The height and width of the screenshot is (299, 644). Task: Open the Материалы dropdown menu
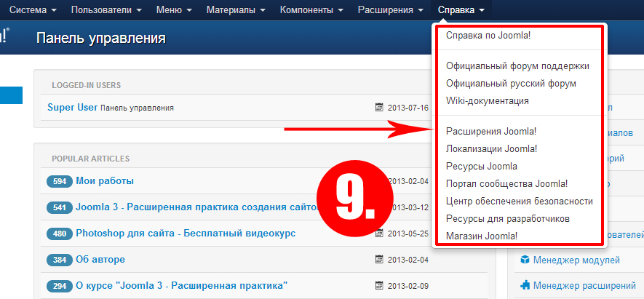pos(236,10)
